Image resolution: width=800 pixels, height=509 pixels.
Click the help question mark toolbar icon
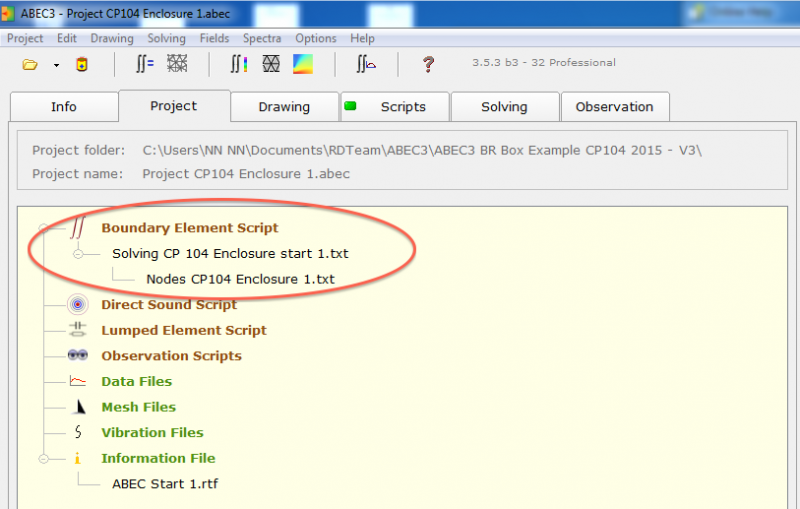(x=428, y=65)
